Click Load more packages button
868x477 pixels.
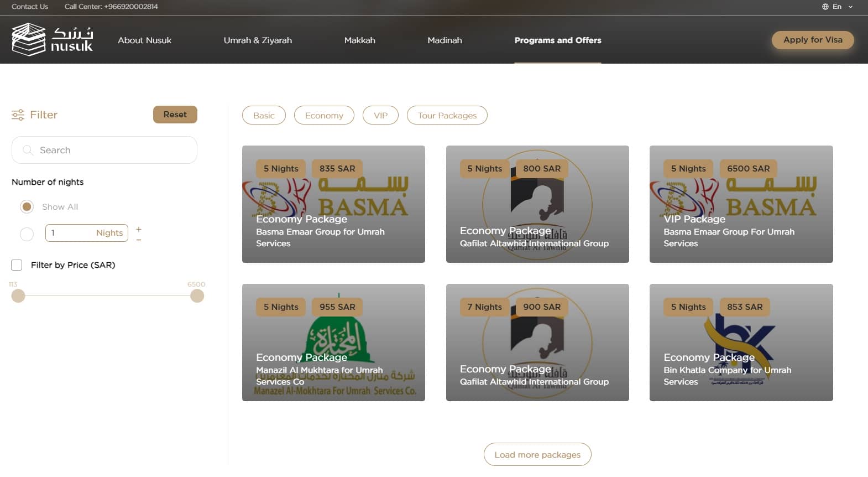[537, 454]
